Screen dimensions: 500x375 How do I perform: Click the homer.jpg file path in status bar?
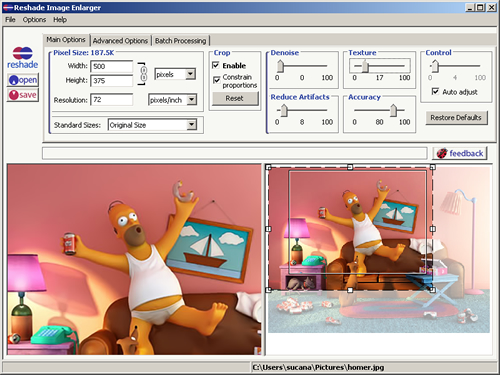(x=318, y=367)
